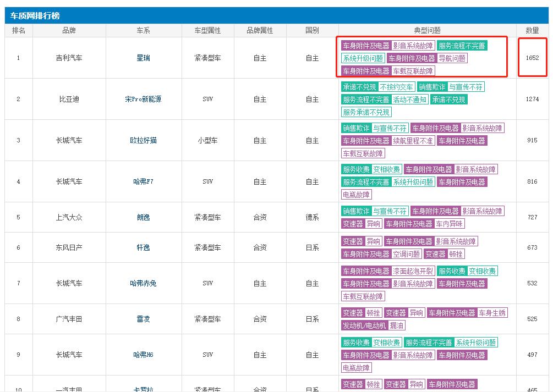Click the 排名 column header
553x392 pixels.
click(x=19, y=30)
